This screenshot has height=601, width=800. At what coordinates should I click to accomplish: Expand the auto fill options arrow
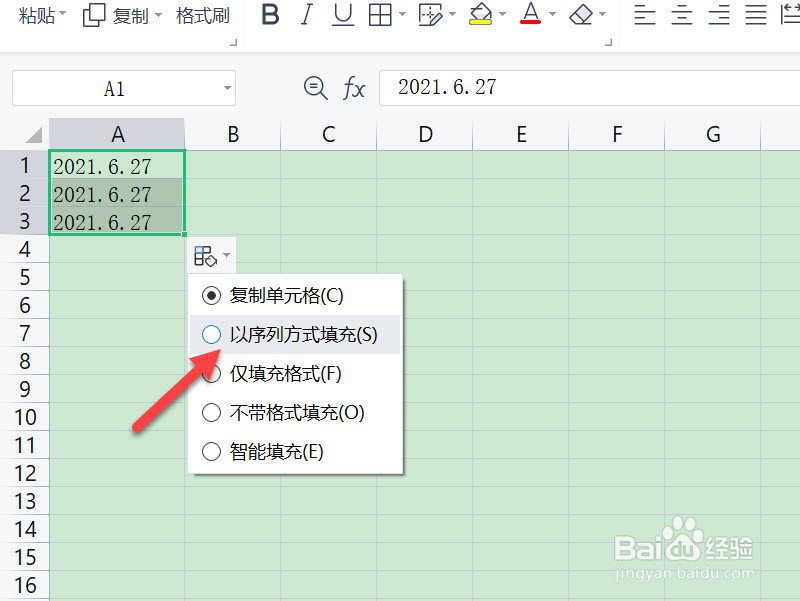tap(227, 255)
